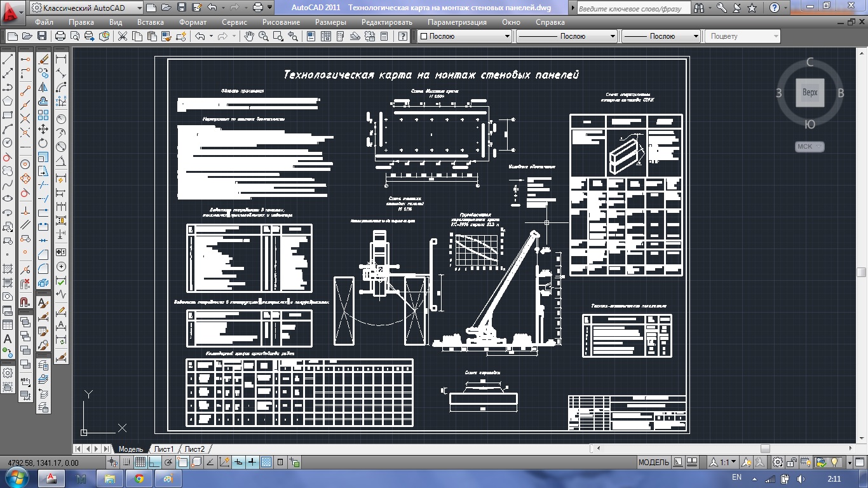Click the horizontal scrollbar thumb
The height and width of the screenshot is (488, 868).
pos(765,449)
